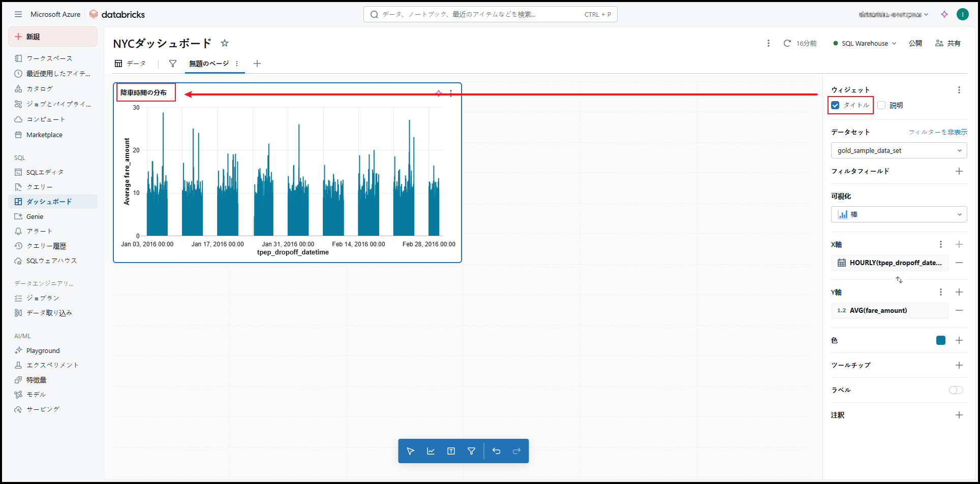Click the plus icon to add a new page
This screenshot has height=484, width=980.
click(x=257, y=63)
